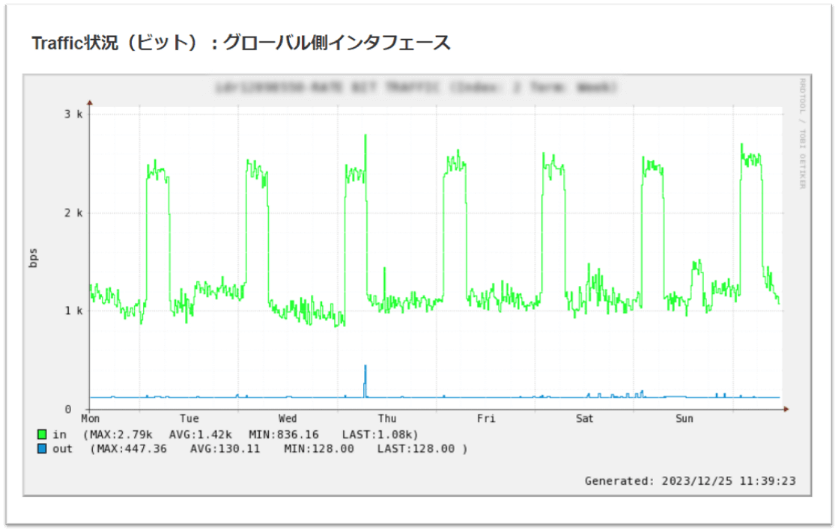Click the blue out-traffic spike near Thu
This screenshot has height=532, width=838.
(365, 378)
